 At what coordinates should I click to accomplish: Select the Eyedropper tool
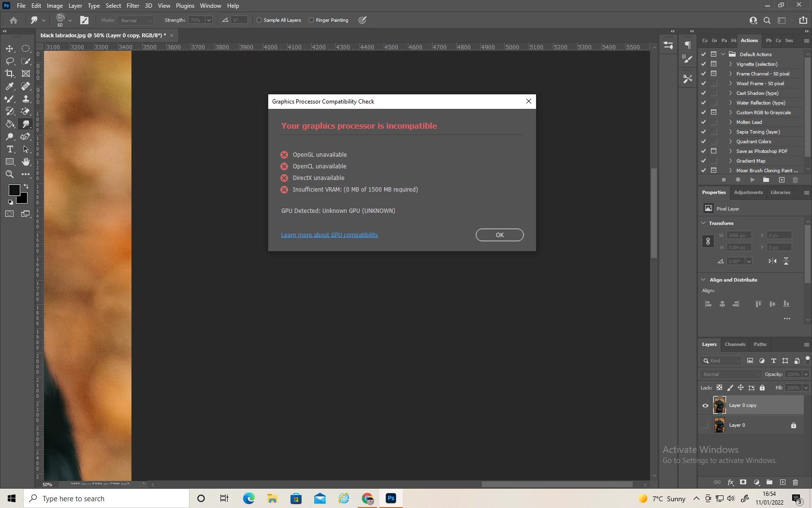(10, 87)
